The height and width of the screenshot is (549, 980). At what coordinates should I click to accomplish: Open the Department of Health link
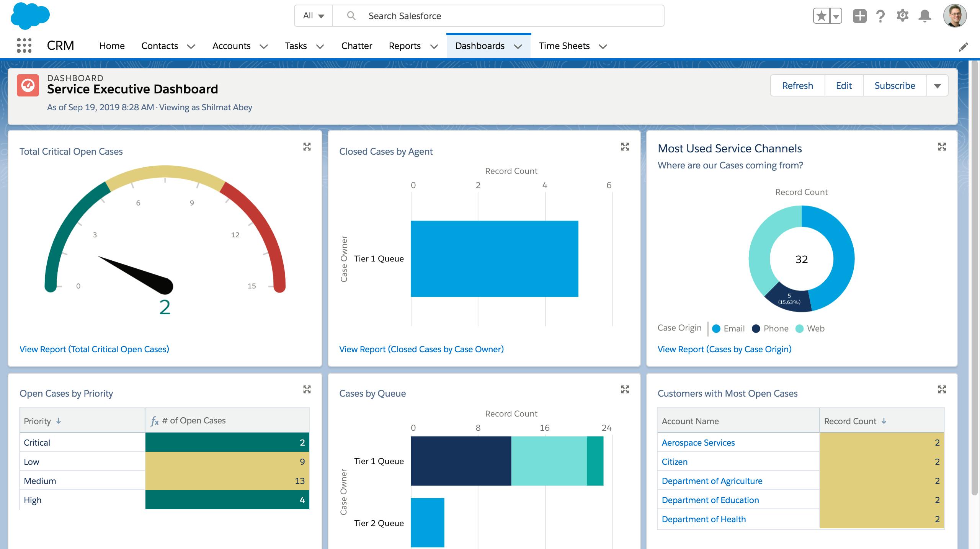[x=704, y=519]
